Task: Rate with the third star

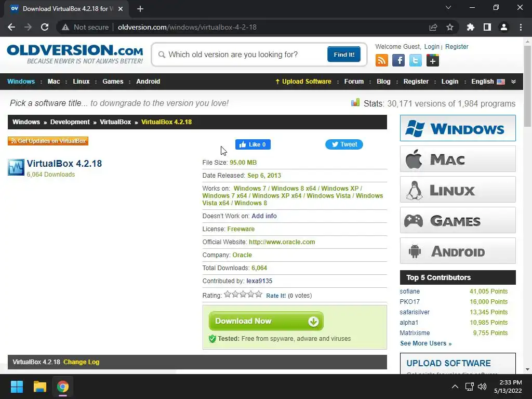Action: [x=243, y=294]
